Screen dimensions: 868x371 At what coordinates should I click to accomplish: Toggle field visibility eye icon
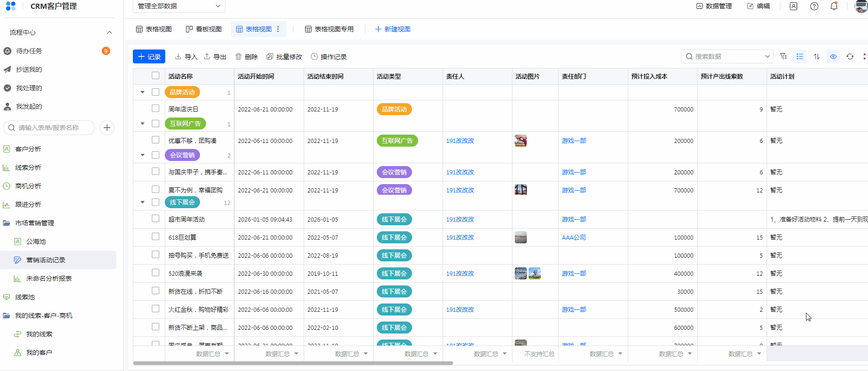point(833,56)
